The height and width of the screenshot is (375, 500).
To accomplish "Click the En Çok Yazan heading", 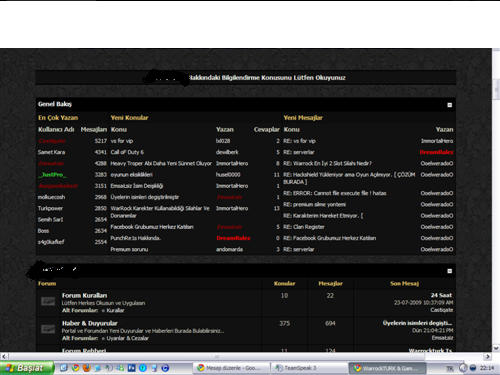I will pyautogui.click(x=58, y=118).
